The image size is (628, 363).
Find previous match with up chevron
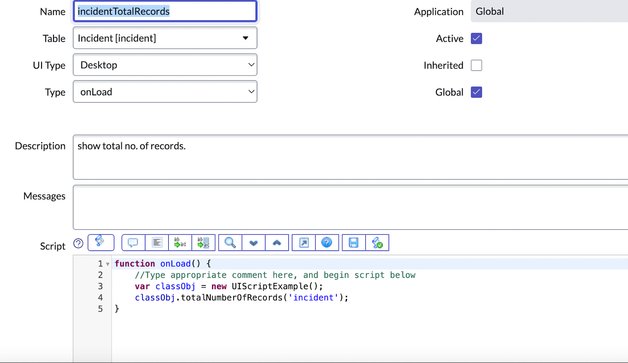click(277, 242)
